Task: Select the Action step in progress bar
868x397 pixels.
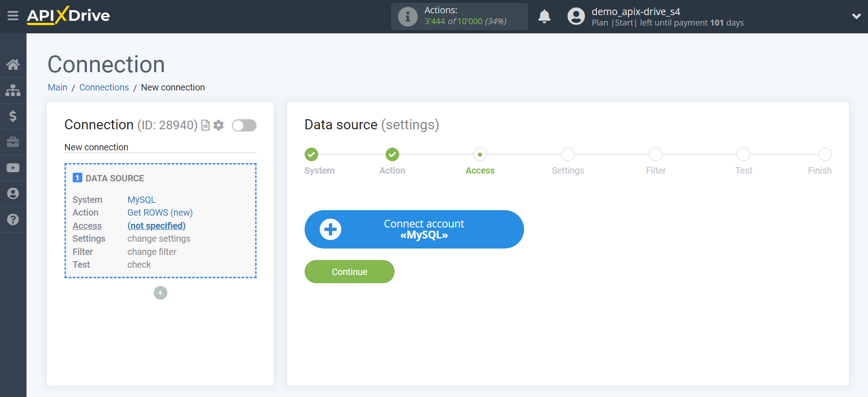Action: (x=392, y=154)
